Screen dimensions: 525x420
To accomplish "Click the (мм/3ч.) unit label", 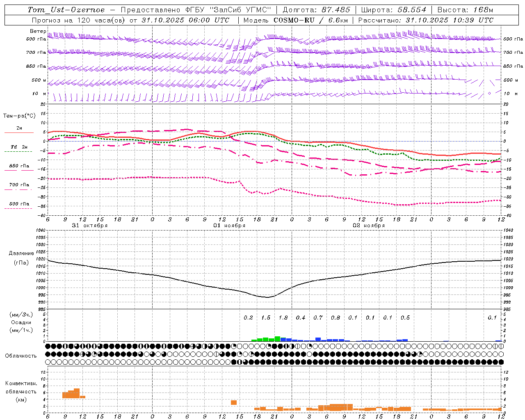I will [x=21, y=315].
